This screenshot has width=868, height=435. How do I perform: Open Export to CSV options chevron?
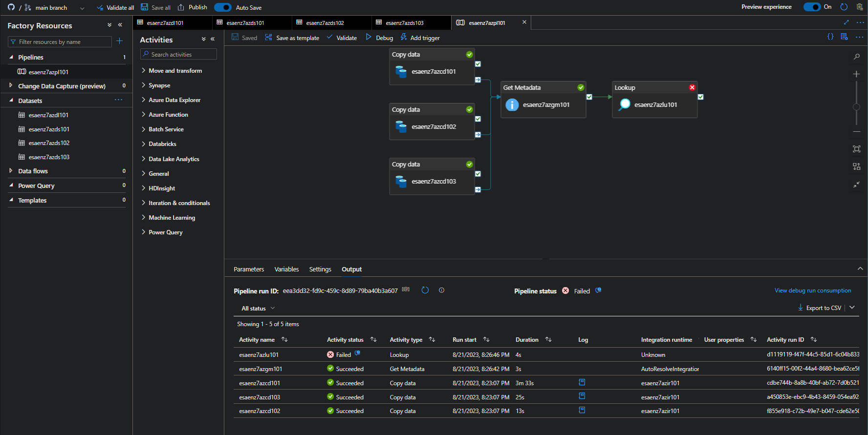tap(852, 308)
